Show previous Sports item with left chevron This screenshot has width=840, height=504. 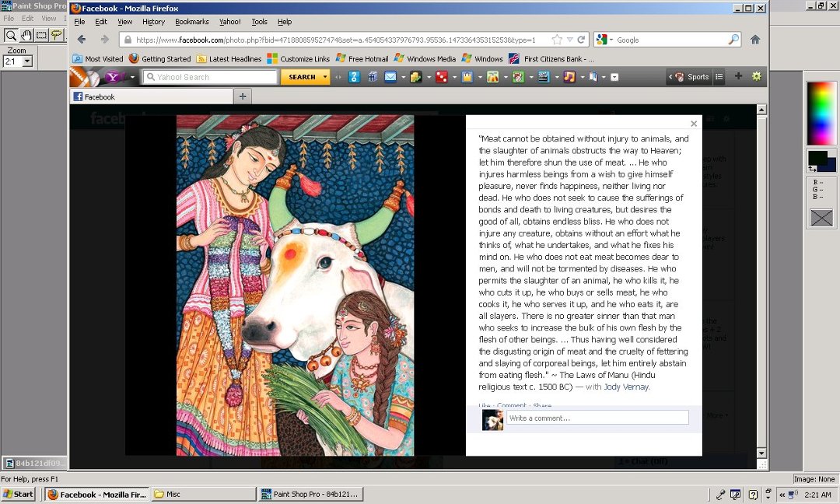670,76
